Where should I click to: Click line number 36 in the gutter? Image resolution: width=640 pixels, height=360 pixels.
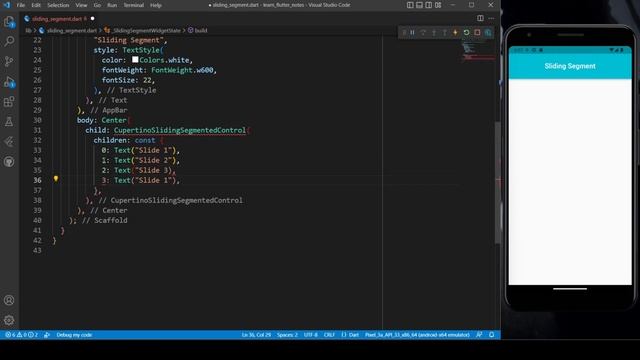(x=37, y=180)
